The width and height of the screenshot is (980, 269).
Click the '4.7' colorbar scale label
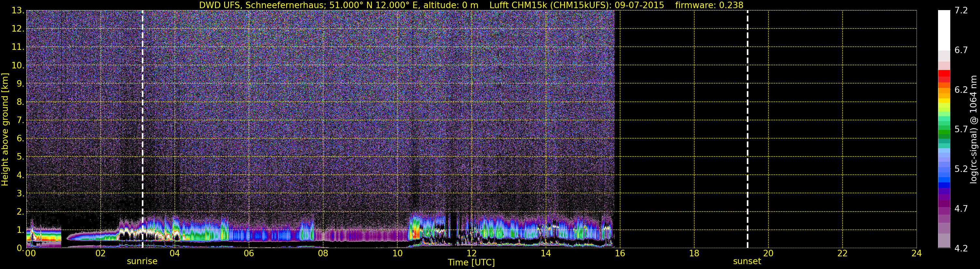(x=961, y=208)
